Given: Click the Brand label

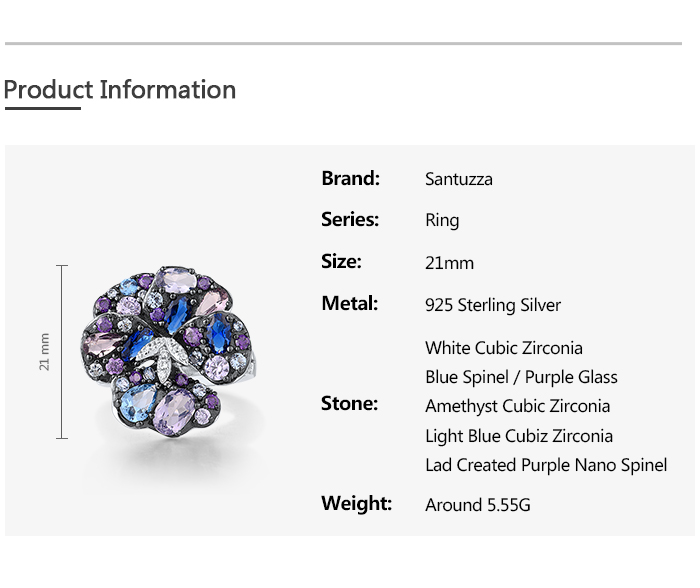Looking at the screenshot, I should tap(350, 178).
